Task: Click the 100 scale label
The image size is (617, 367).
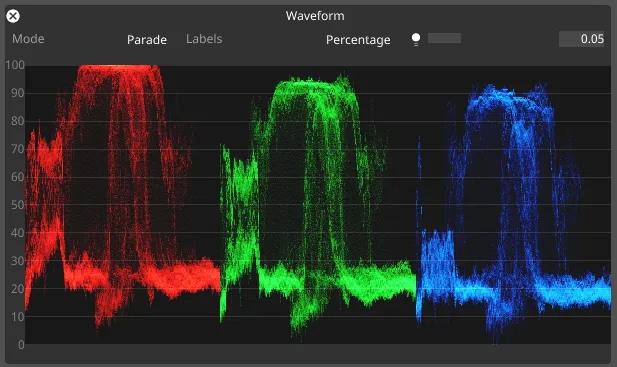Action: 15,65
